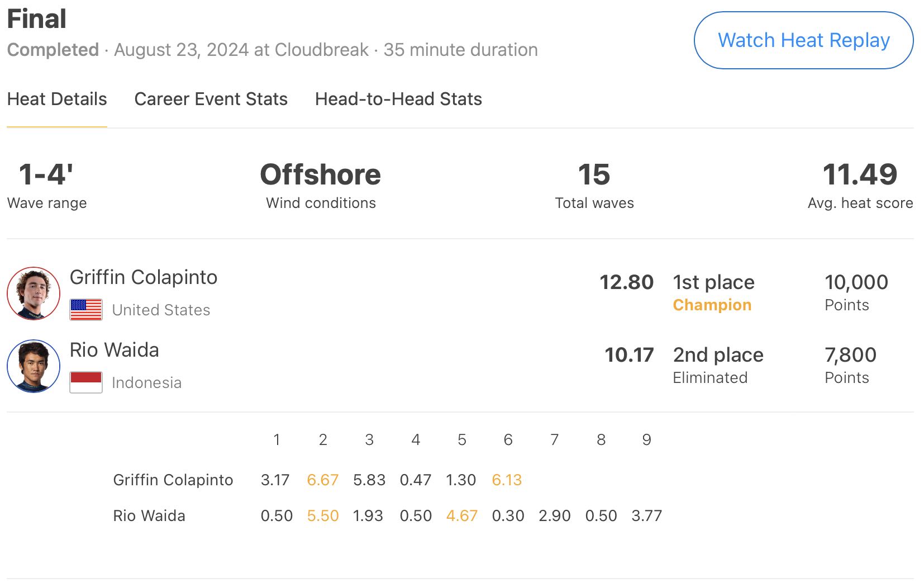Viewport: 924px width, 587px height.
Task: Click the Watch Heat Replay button
Action: 803,40
